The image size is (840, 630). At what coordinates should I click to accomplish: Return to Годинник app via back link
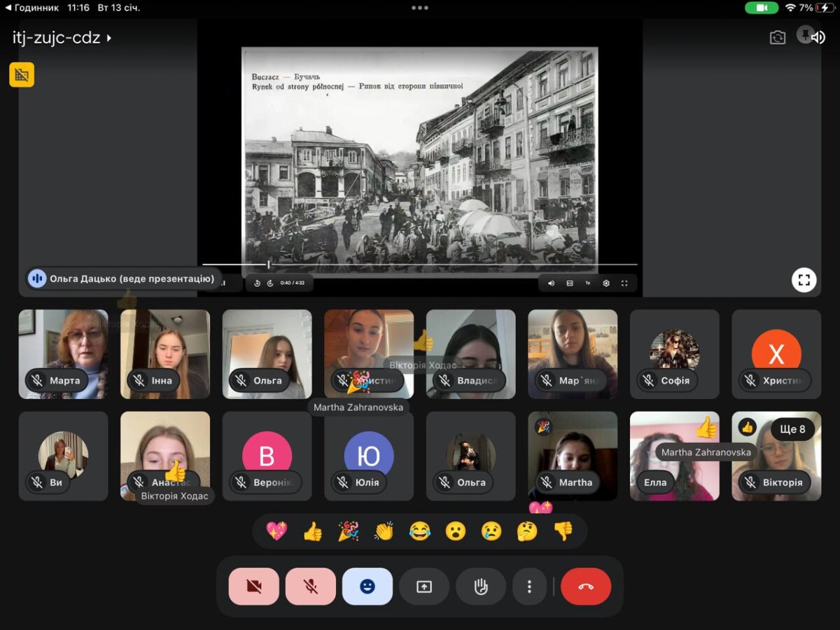point(32,8)
